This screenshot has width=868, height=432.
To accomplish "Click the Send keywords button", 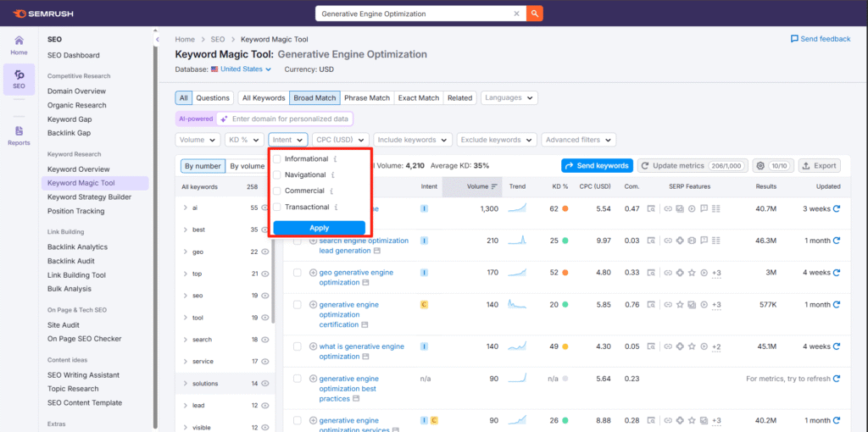I will coord(598,165).
